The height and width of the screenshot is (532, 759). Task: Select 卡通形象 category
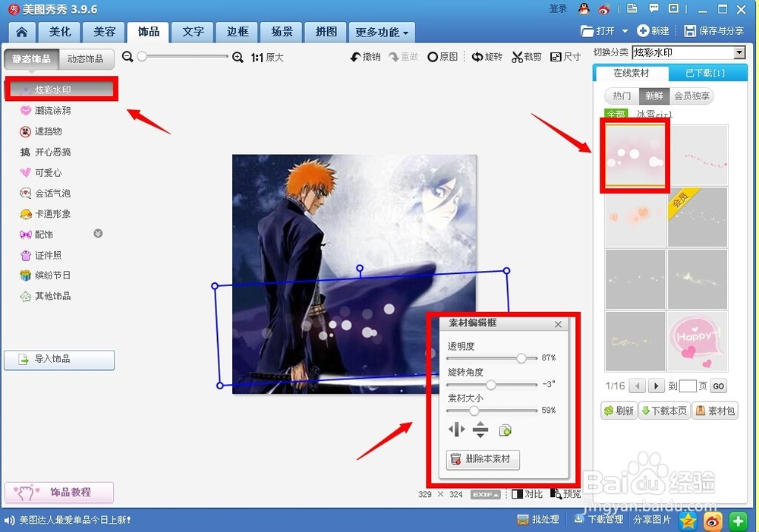46,214
